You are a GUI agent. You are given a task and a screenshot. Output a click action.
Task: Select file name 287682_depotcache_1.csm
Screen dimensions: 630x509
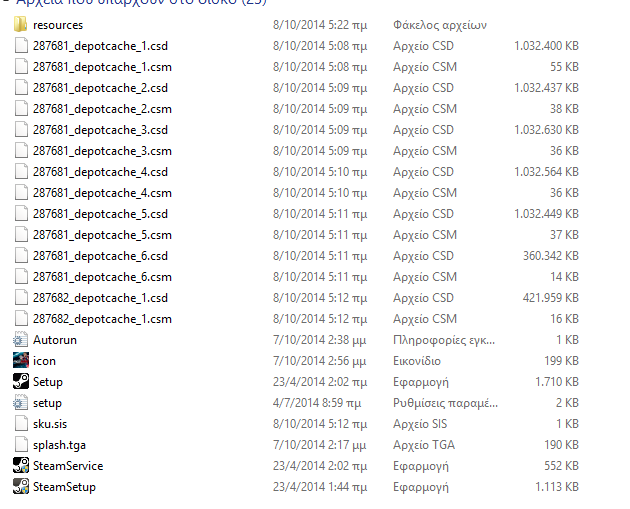pos(102,319)
